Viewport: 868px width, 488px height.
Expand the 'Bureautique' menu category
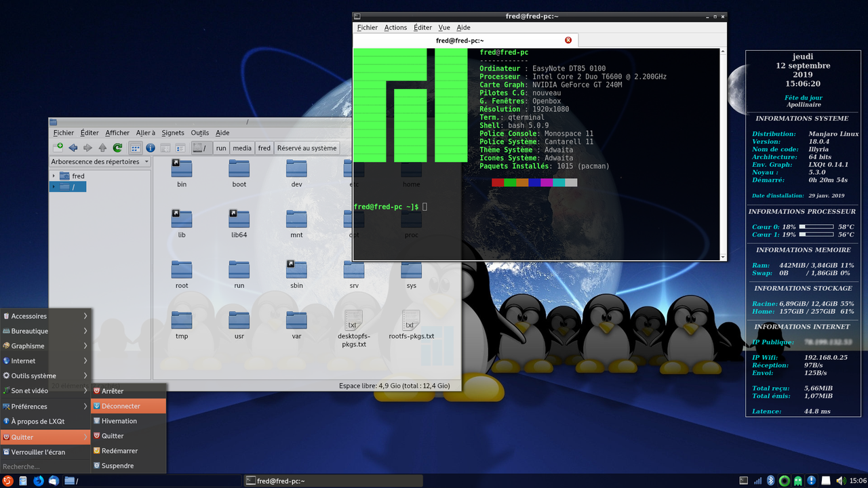click(x=45, y=331)
